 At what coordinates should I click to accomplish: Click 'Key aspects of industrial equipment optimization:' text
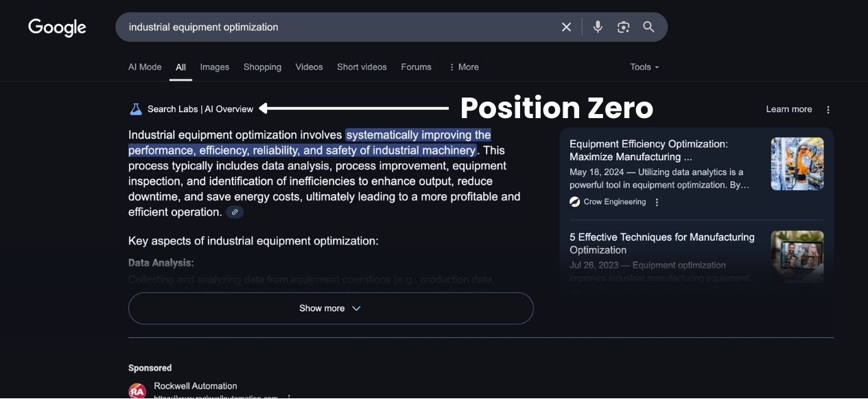(x=253, y=241)
